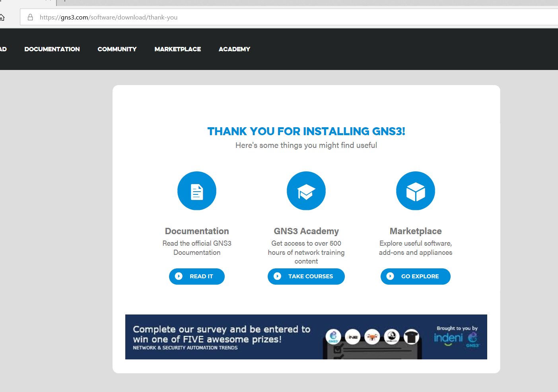Click the GNS3 Academy graduation cap icon

[306, 191]
